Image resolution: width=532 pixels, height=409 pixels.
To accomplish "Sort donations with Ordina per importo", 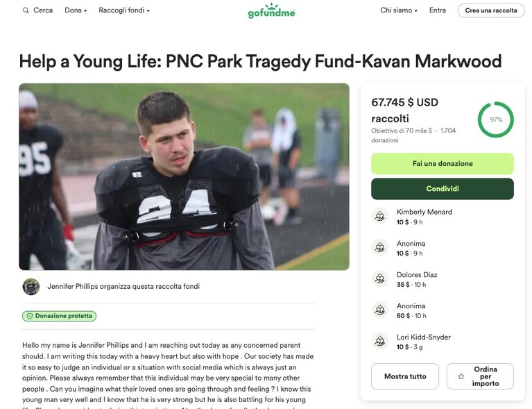I will coord(480,376).
